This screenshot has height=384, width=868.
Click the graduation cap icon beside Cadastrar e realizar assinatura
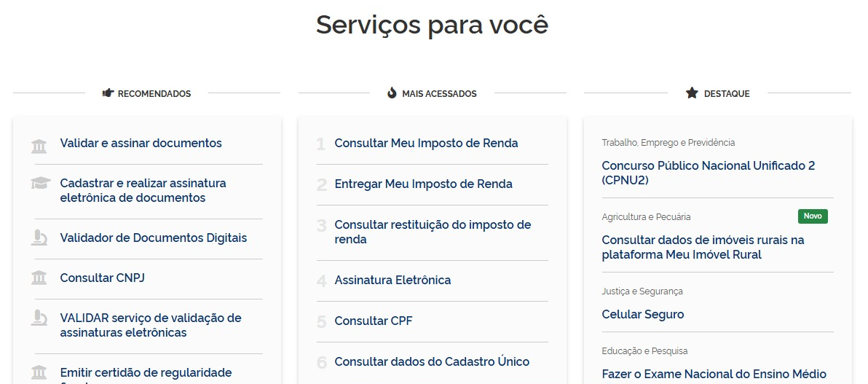click(40, 184)
